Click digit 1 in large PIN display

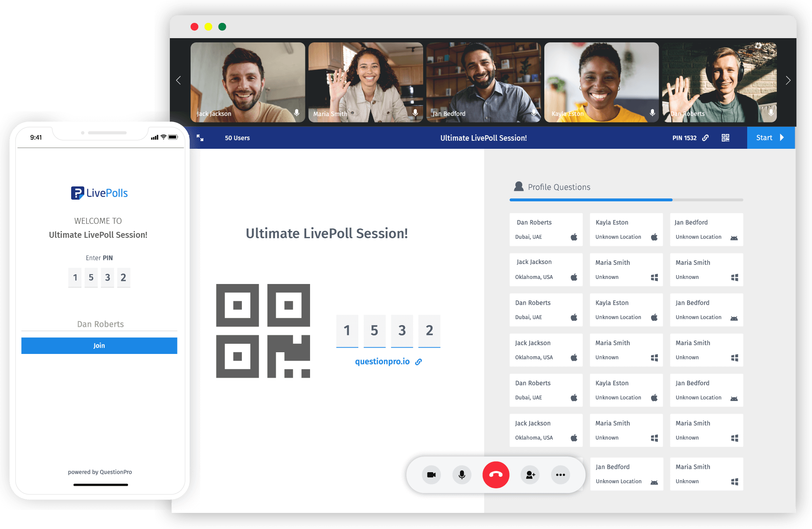347,331
